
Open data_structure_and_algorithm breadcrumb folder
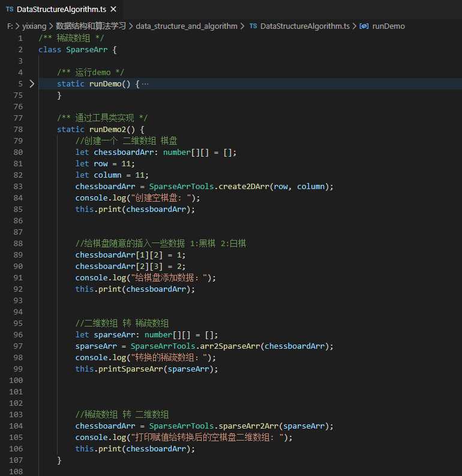[x=187, y=26]
